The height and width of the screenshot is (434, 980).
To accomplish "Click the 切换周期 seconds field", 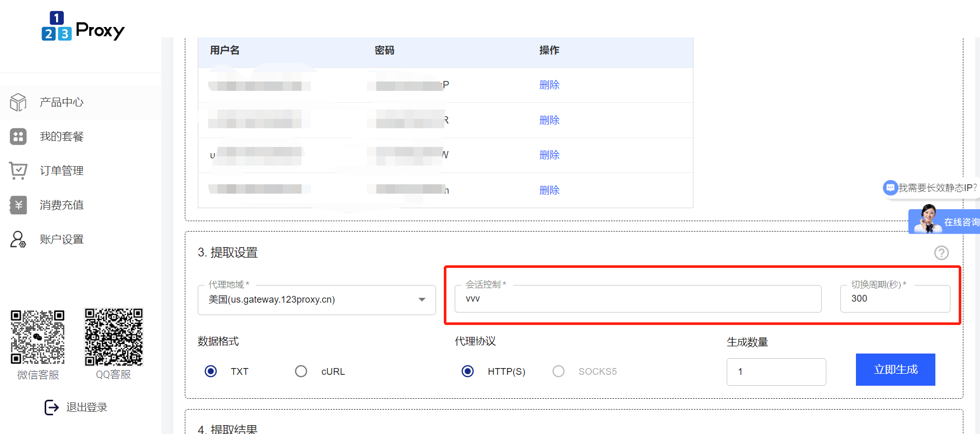I will click(895, 299).
